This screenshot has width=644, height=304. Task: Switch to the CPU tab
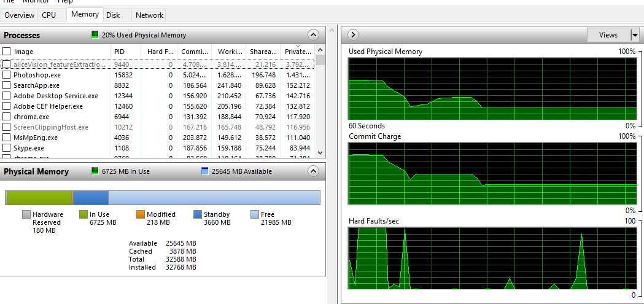(49, 15)
